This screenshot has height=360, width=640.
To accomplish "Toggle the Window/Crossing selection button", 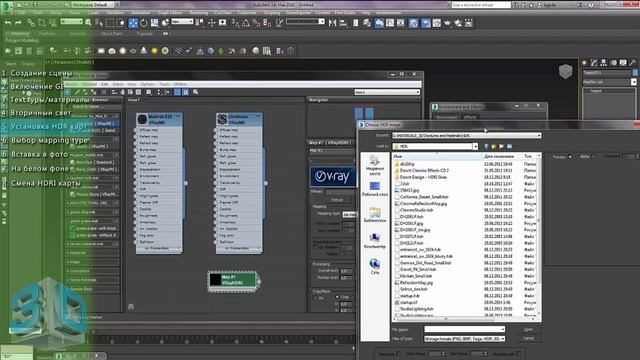I will click(x=120, y=23).
